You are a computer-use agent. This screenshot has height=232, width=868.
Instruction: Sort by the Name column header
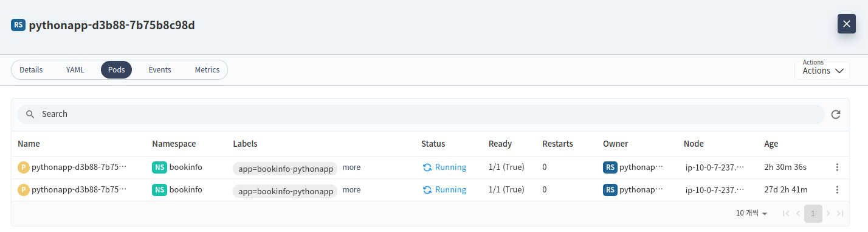pyautogui.click(x=29, y=144)
